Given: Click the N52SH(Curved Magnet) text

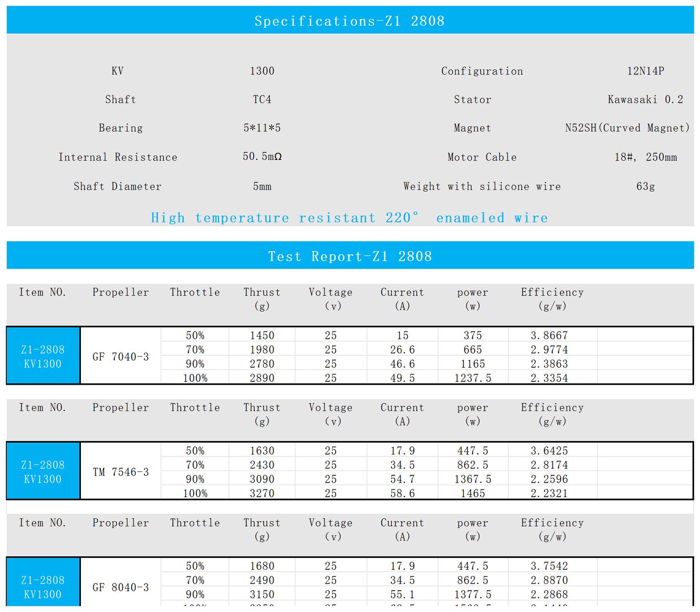Looking at the screenshot, I should point(627,128).
